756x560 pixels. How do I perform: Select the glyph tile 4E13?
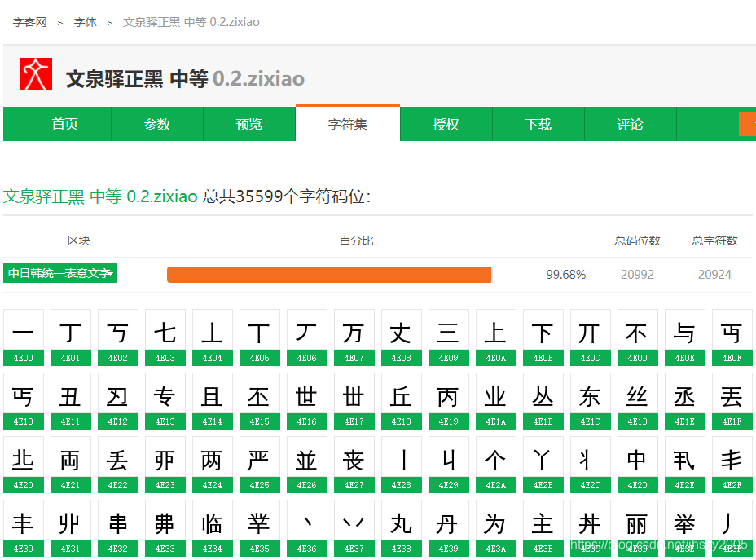point(165,401)
